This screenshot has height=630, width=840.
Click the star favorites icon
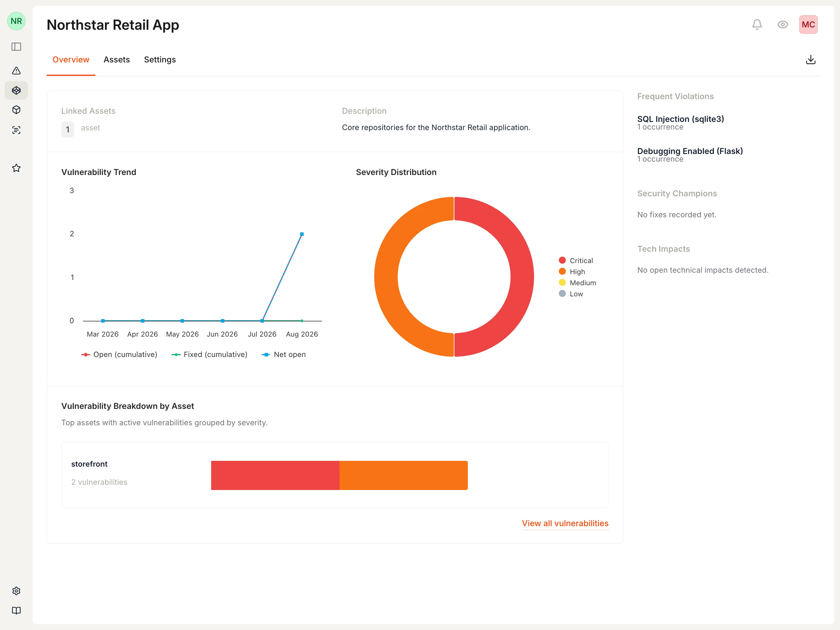point(16,168)
